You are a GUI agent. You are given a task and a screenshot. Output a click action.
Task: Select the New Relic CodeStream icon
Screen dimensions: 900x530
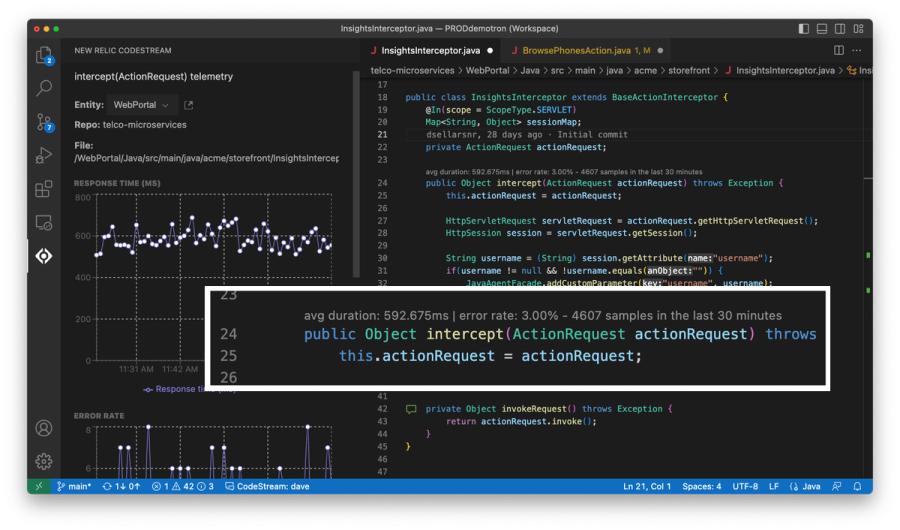tap(44, 256)
